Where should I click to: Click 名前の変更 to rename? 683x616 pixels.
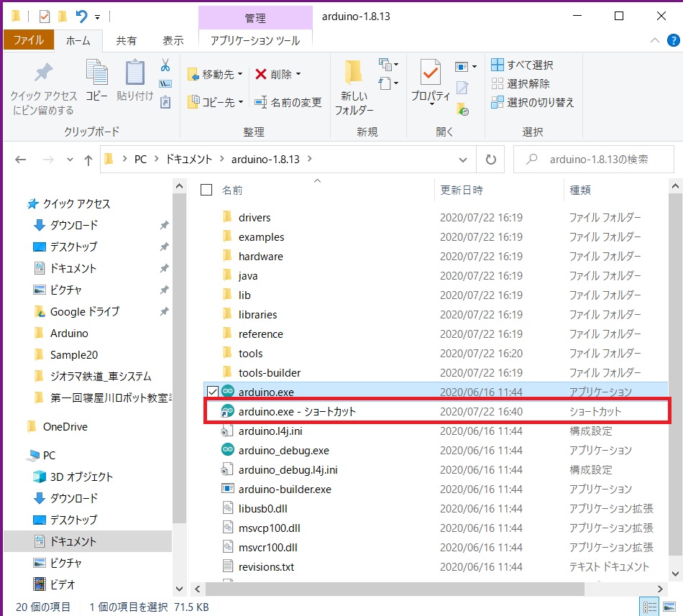(x=288, y=102)
